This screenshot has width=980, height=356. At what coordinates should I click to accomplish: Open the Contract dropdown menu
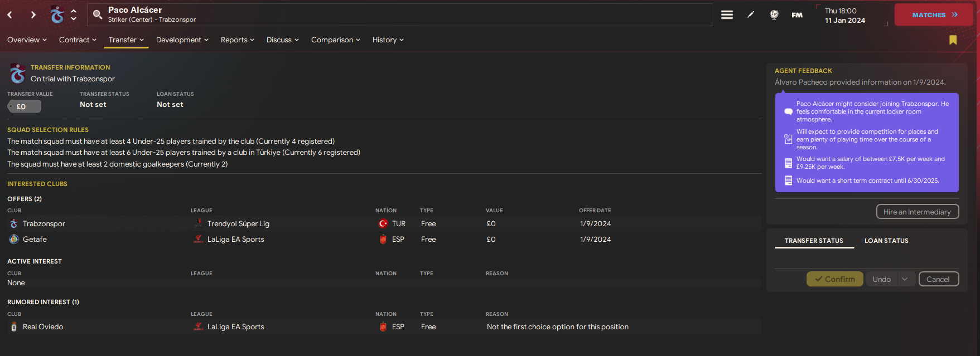tap(78, 40)
